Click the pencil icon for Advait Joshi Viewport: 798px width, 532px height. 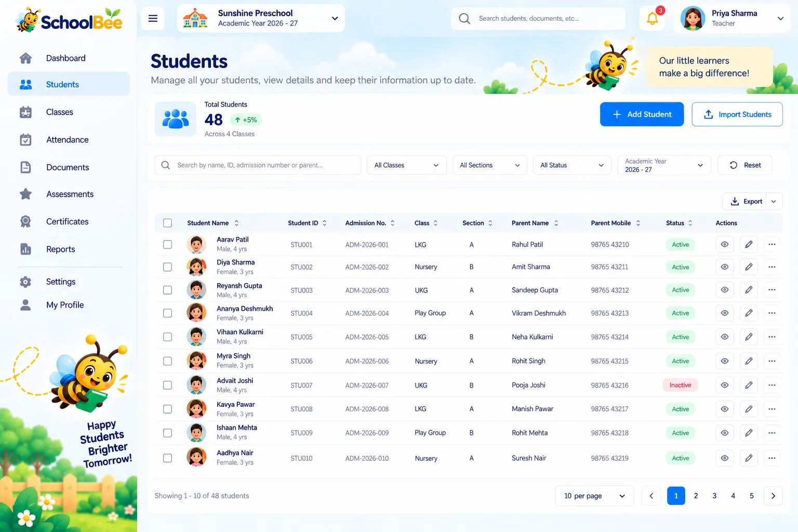(749, 385)
